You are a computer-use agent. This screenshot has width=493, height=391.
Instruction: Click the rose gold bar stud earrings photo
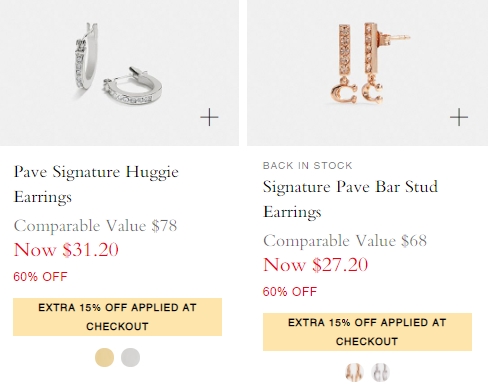point(367,73)
